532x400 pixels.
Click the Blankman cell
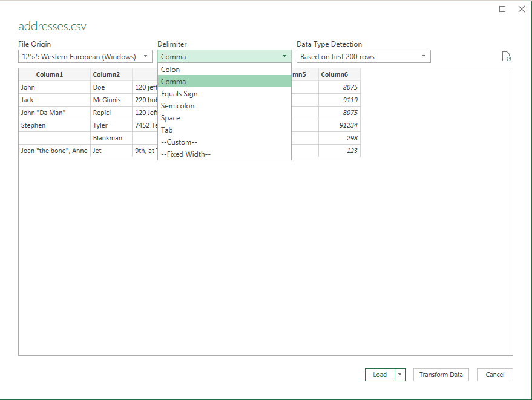(111, 138)
